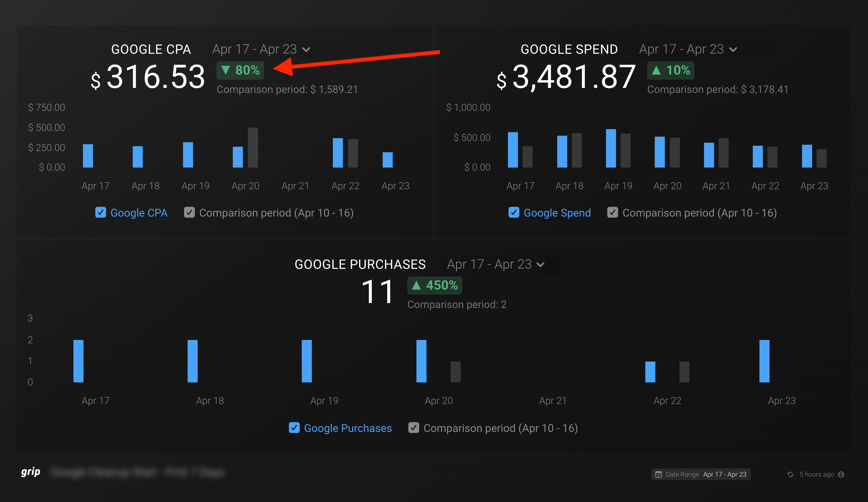This screenshot has width=868, height=502.
Task: Click the '5 hours ago' refresh timestamp
Action: pyautogui.click(x=817, y=474)
